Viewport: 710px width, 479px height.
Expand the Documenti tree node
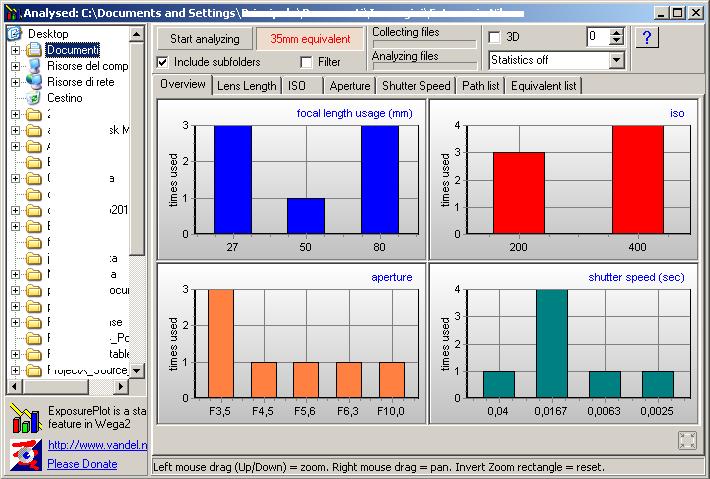[16, 50]
